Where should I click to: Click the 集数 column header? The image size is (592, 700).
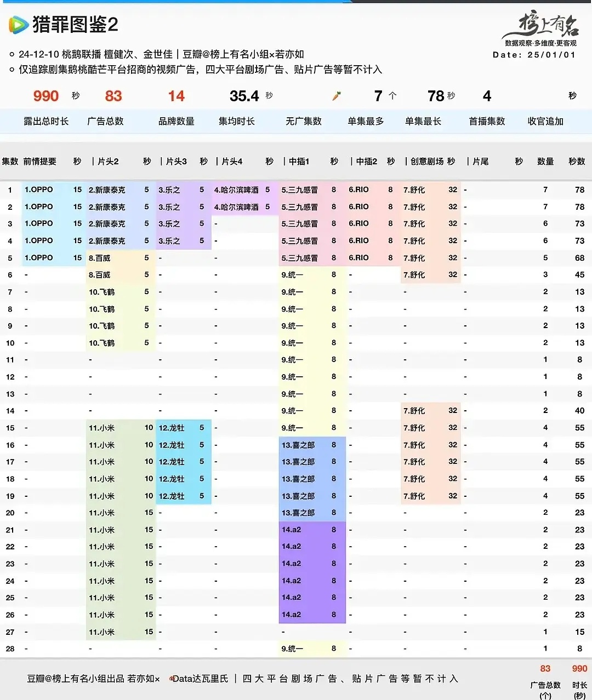point(10,161)
